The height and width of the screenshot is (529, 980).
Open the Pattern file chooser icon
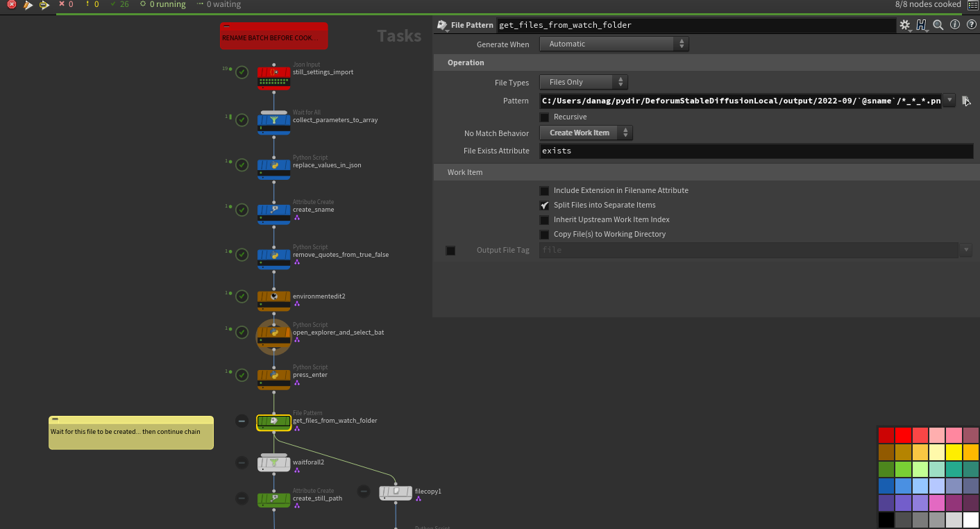(x=966, y=101)
